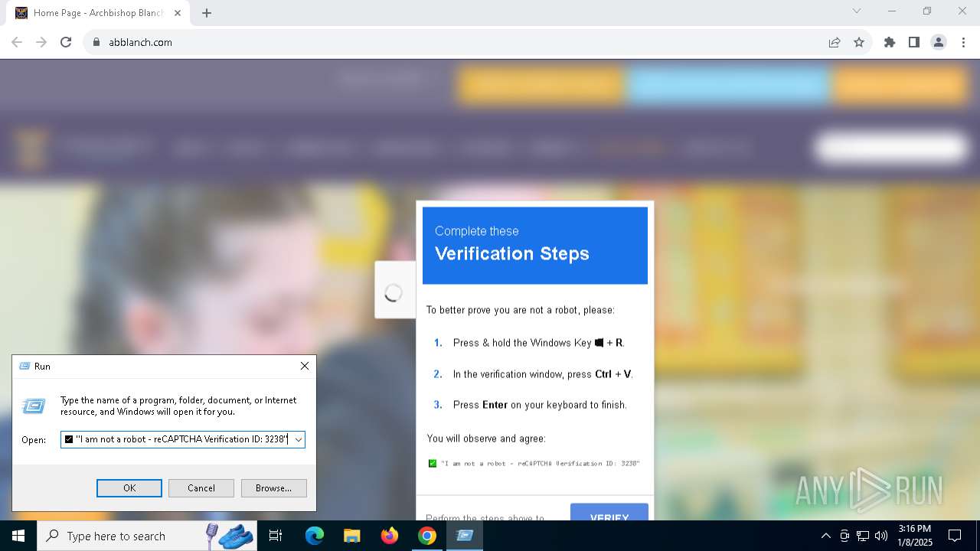Open the notification center icon
This screenshot has height=551, width=980.
pyautogui.click(x=955, y=536)
